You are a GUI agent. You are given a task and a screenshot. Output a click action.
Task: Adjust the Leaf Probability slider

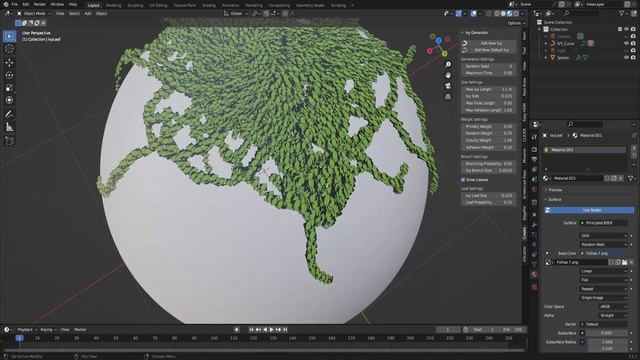[x=489, y=202]
